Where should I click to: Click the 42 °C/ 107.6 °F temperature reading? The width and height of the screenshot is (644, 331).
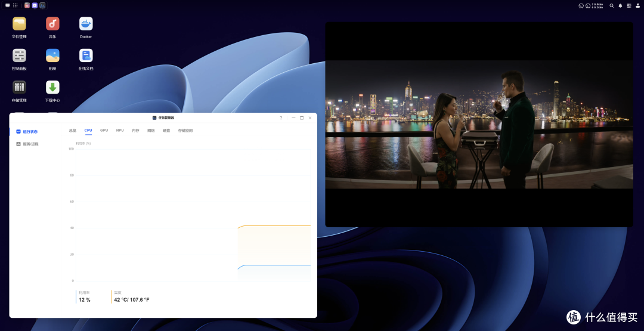click(x=132, y=300)
